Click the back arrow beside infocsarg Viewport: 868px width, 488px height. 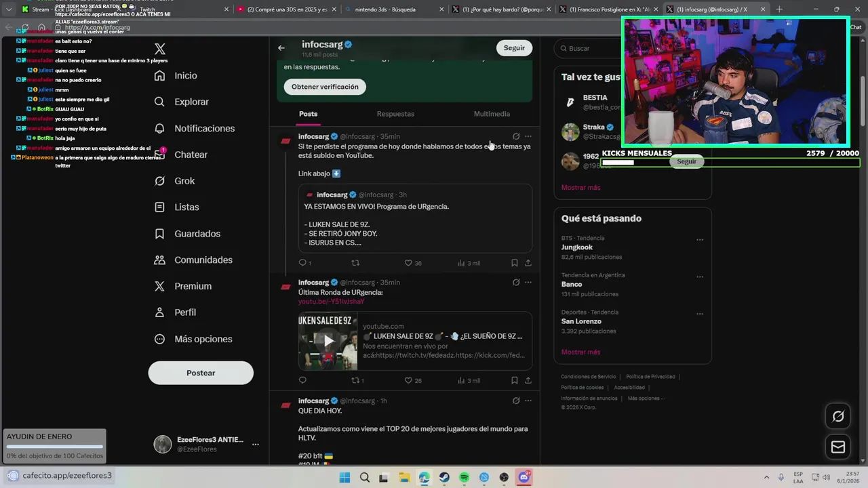[x=281, y=48]
